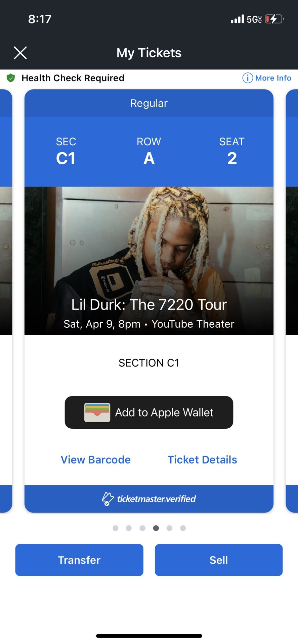View Barcode for this ticket
Viewport: 298px width, 644px height.
tap(95, 460)
